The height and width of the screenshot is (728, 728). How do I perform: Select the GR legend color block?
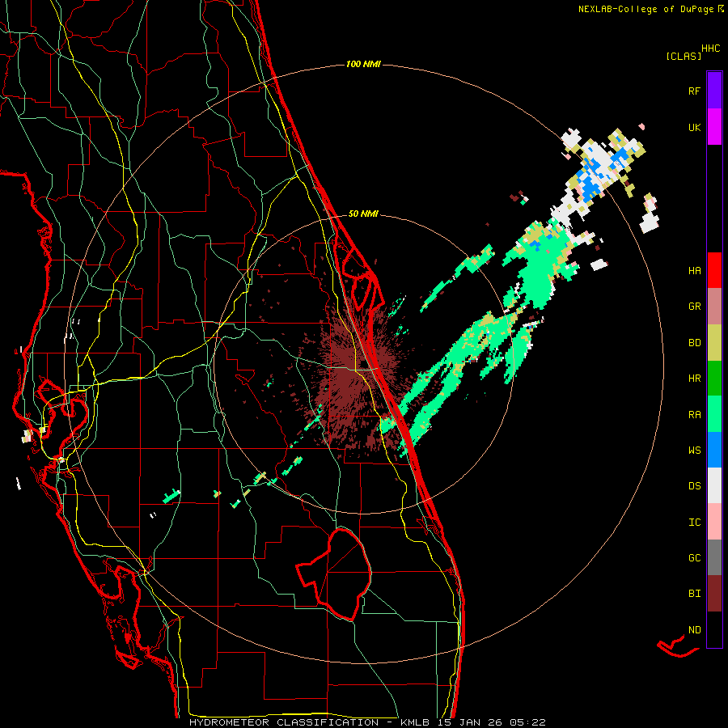click(x=714, y=306)
